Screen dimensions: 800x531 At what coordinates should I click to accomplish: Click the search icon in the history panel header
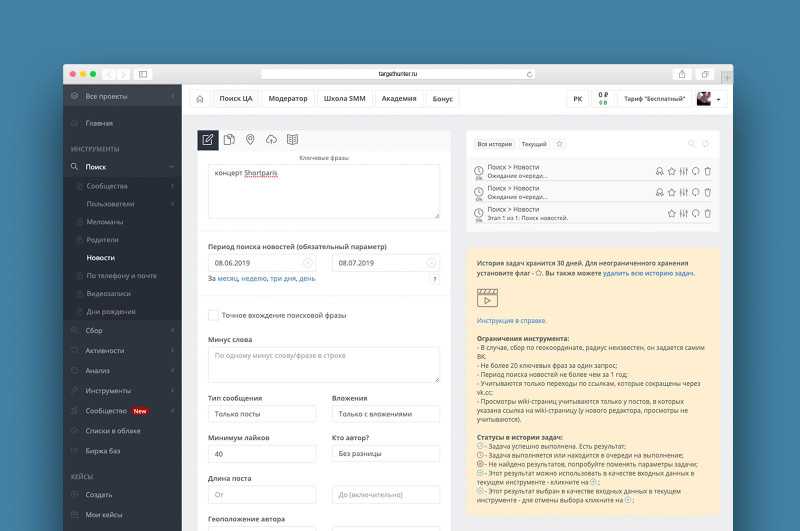click(x=692, y=144)
